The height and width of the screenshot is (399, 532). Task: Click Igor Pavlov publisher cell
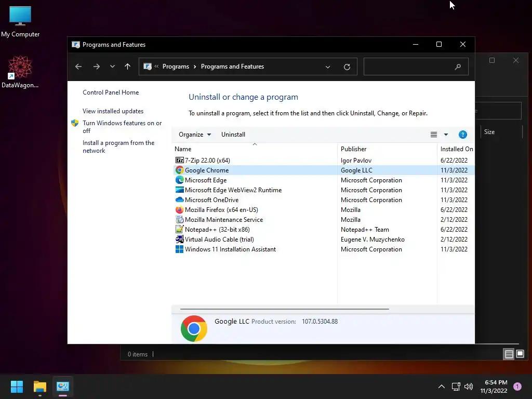(x=356, y=161)
